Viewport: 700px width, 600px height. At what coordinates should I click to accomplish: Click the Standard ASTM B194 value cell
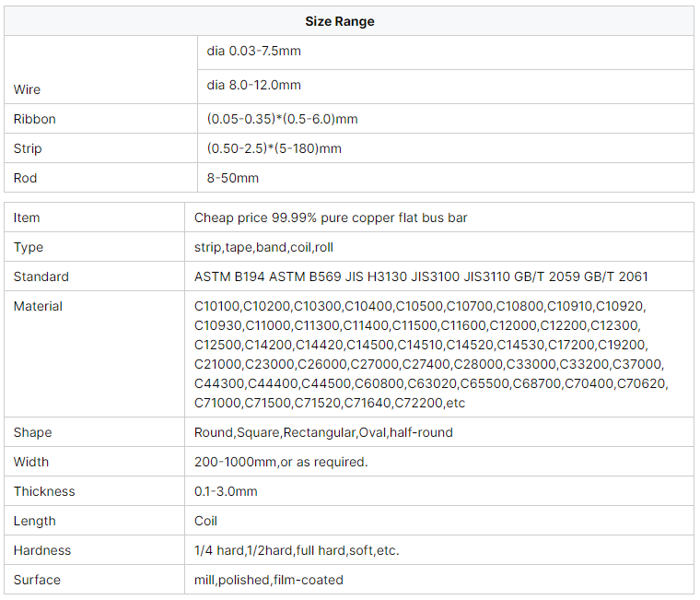tap(439, 276)
